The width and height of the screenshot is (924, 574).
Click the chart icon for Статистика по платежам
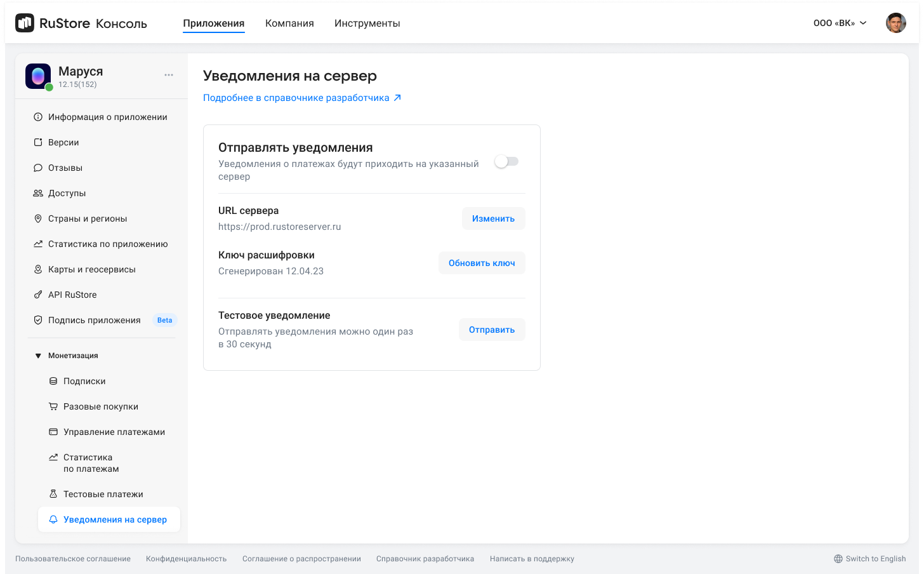pos(53,457)
